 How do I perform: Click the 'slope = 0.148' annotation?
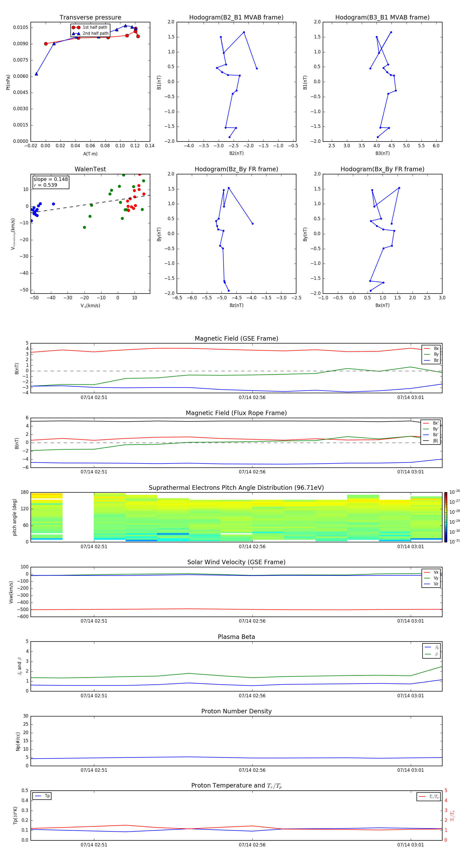[50, 179]
